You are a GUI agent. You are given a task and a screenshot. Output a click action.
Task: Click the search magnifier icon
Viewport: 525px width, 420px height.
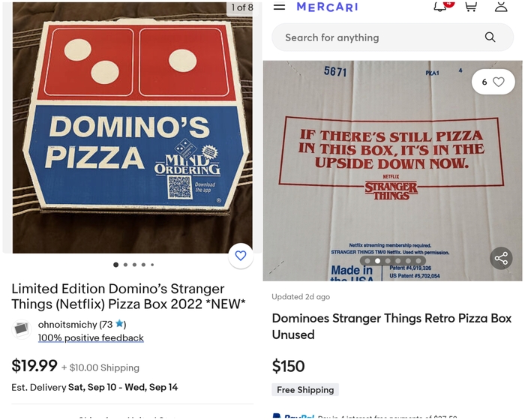tap(490, 37)
